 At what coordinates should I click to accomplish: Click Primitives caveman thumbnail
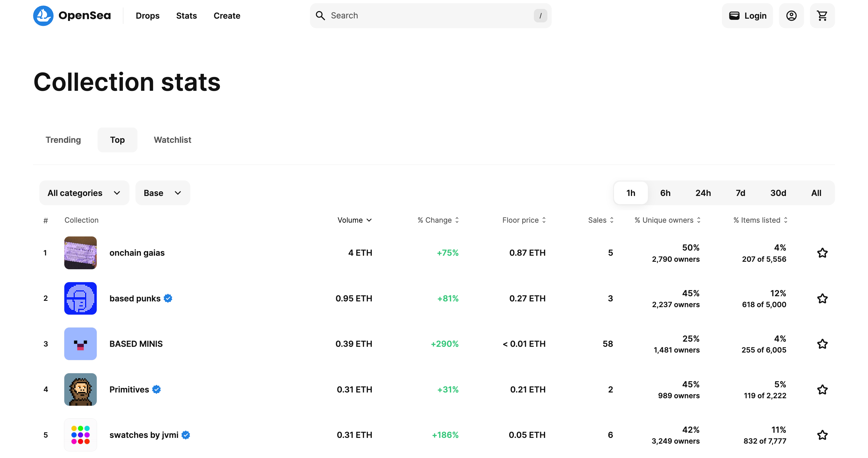[x=81, y=390]
